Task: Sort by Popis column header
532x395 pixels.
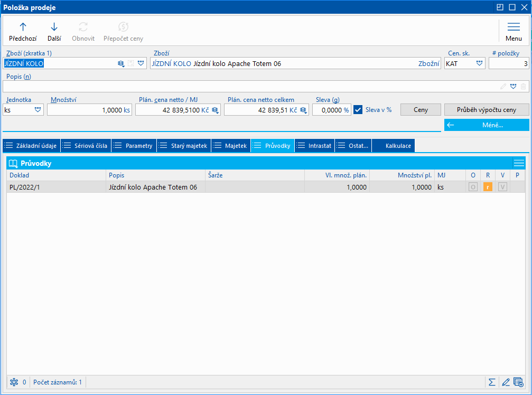Action: [155, 175]
